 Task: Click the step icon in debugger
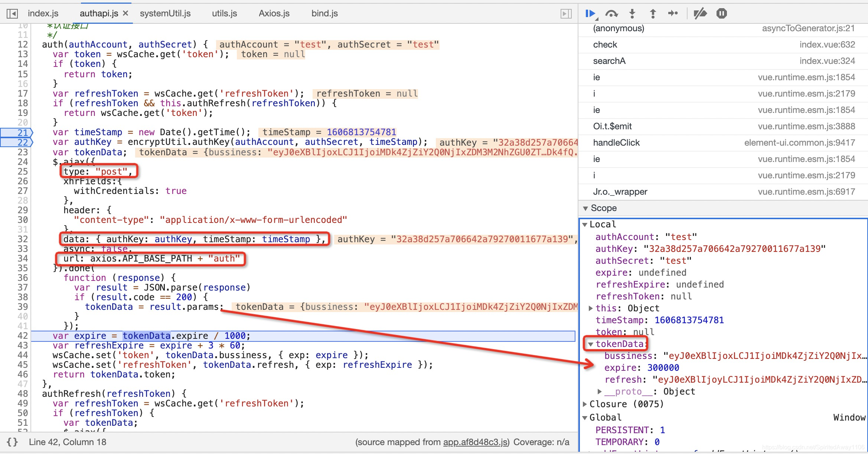[x=673, y=14]
